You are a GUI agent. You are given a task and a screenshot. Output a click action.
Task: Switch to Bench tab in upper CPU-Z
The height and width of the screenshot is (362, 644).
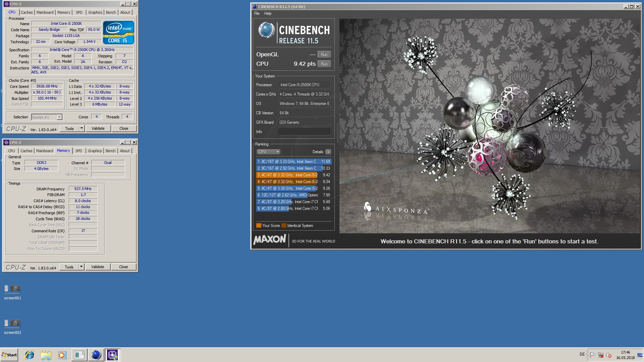click(111, 12)
